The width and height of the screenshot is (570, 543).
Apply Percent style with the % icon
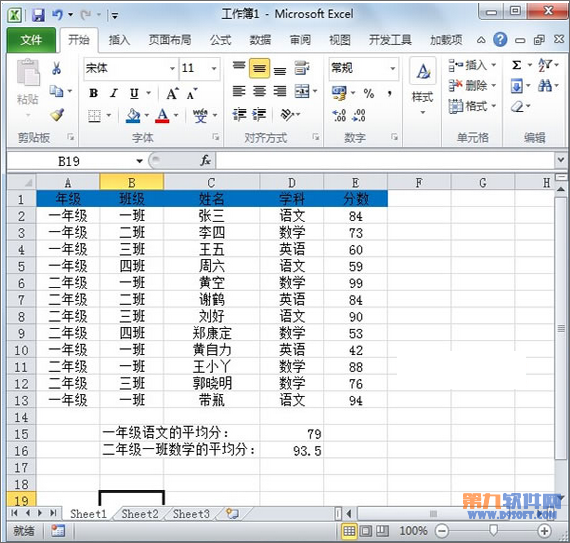(369, 93)
